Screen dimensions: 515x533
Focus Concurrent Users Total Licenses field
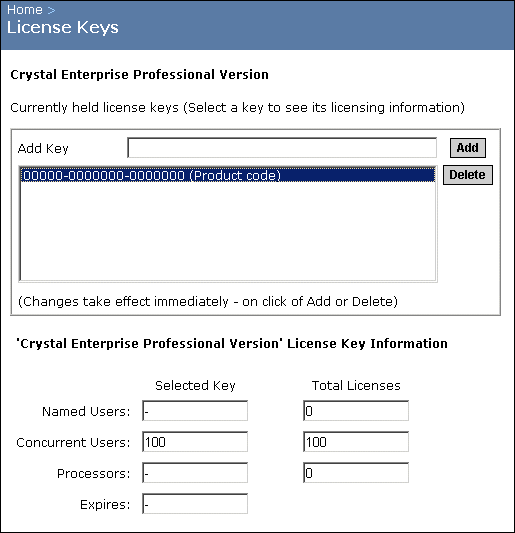(x=356, y=442)
